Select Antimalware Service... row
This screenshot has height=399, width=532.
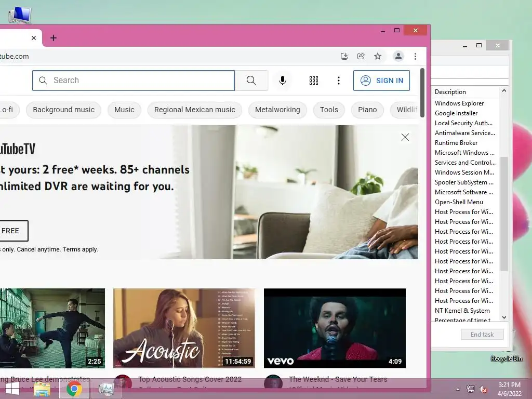[465, 132]
